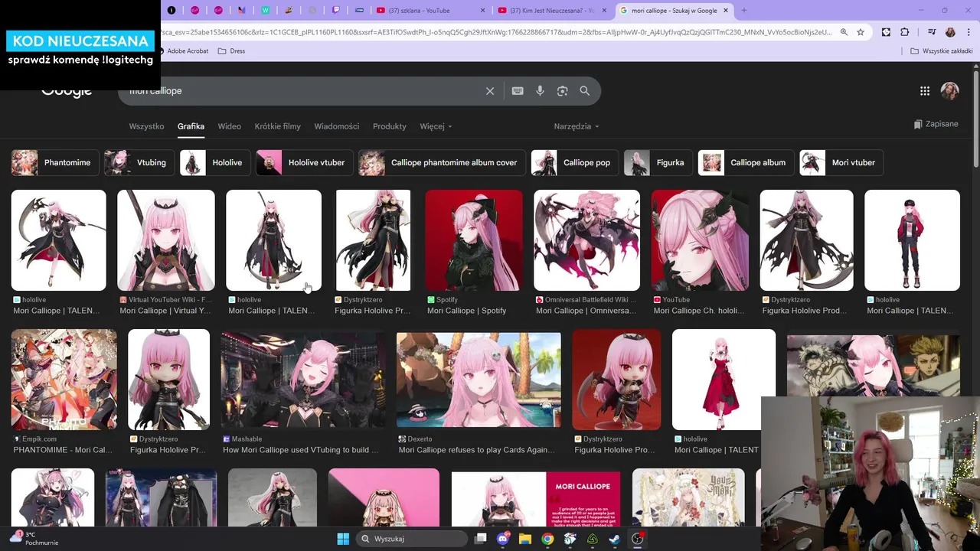Open the weather widget showing 3°C Pochmurnie
The height and width of the screenshot is (551, 980).
[x=34, y=539]
